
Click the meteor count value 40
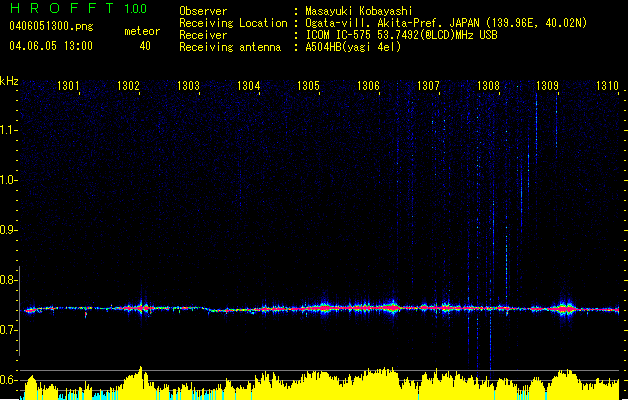145,46
